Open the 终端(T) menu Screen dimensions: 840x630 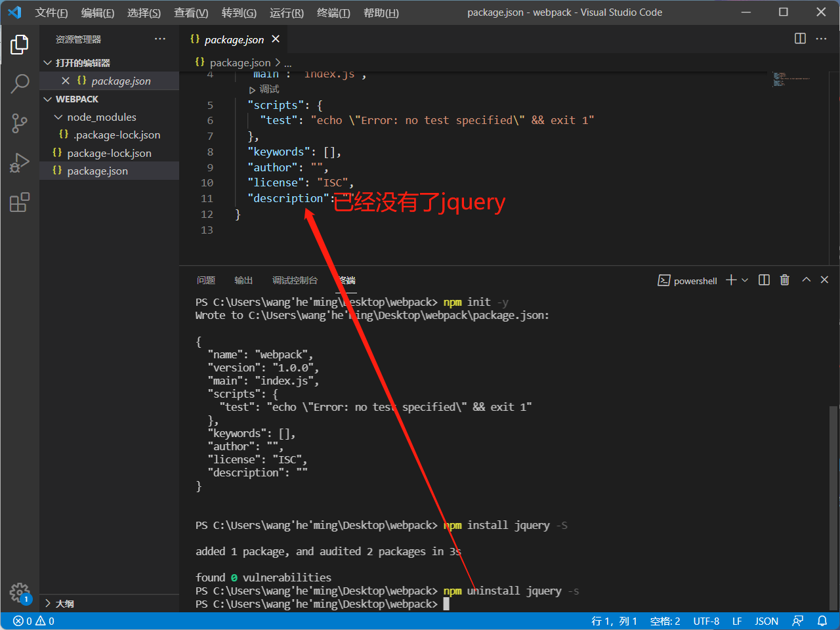(x=333, y=12)
